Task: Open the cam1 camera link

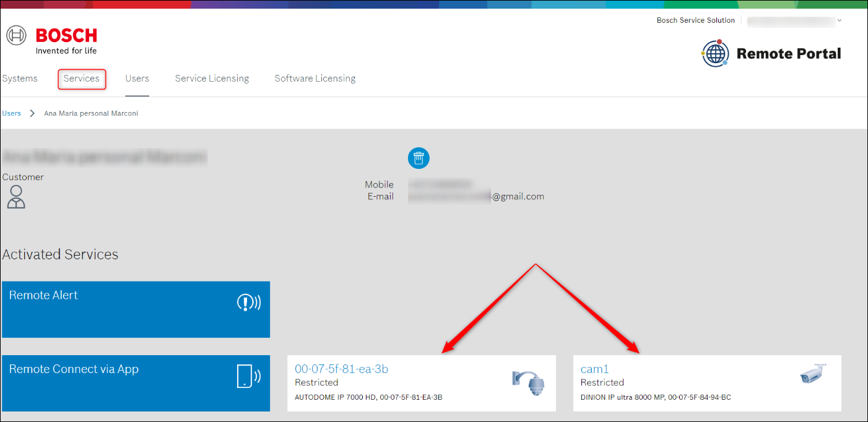Action: pyautogui.click(x=595, y=369)
